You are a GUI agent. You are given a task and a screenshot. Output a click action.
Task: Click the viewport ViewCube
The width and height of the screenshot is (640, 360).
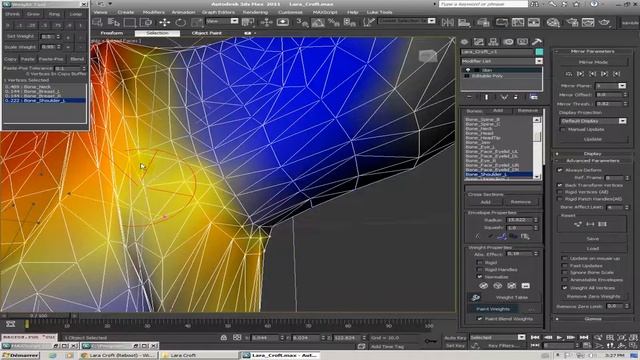click(428, 56)
